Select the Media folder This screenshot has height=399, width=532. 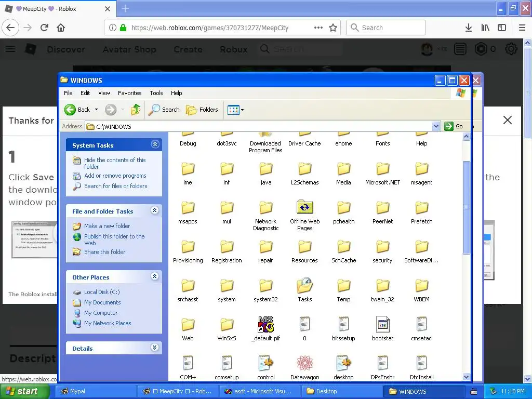coord(344,169)
